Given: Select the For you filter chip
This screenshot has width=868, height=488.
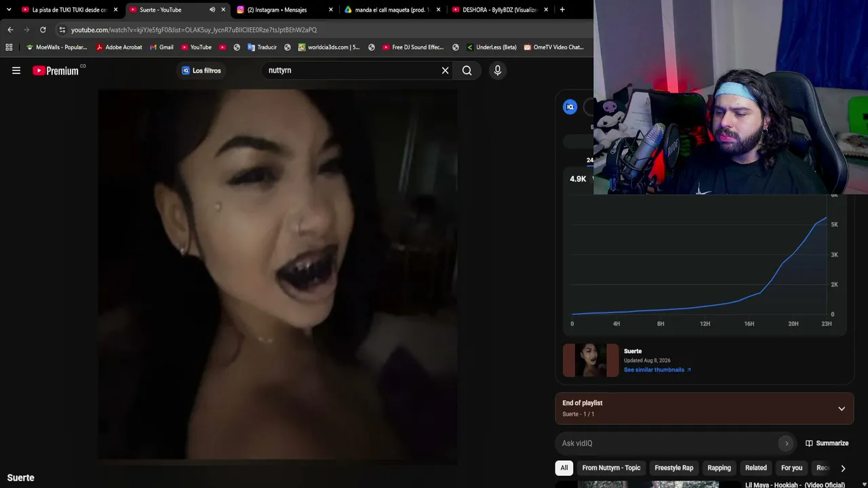Looking at the screenshot, I should 791,468.
